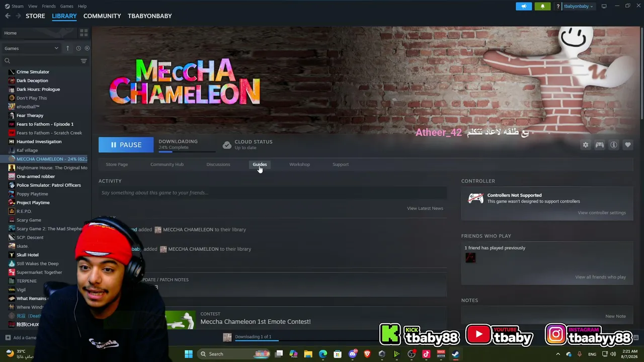Go forward with the right arrow
Screen dimensions: 644x362
pos(18,16)
